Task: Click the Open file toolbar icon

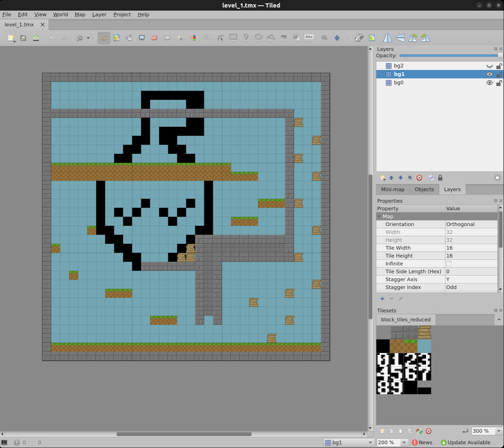Action: (23, 38)
